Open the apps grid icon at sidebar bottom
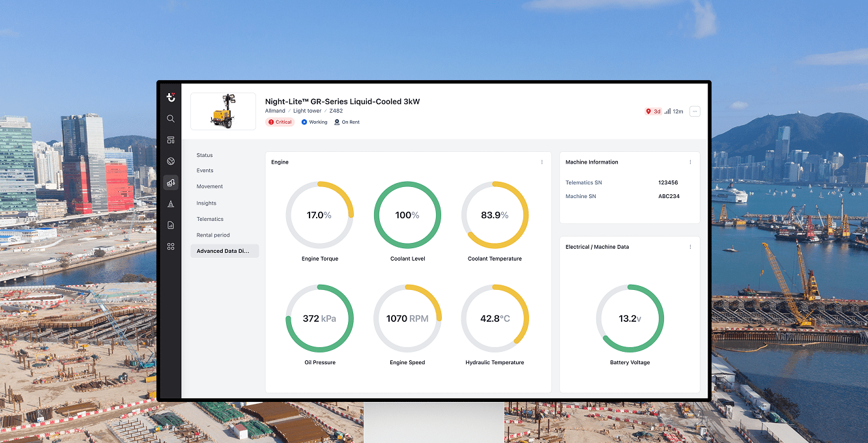This screenshot has height=443, width=868. coord(171,246)
